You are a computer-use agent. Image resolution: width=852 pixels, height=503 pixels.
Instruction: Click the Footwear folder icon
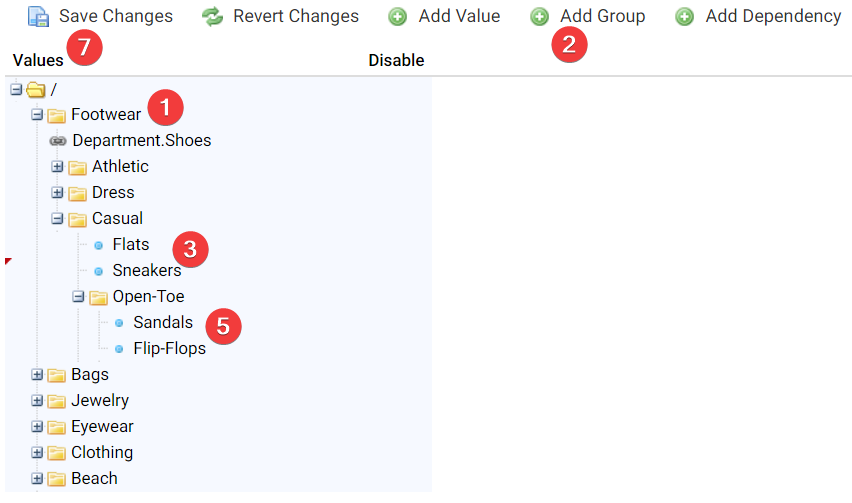pos(56,115)
